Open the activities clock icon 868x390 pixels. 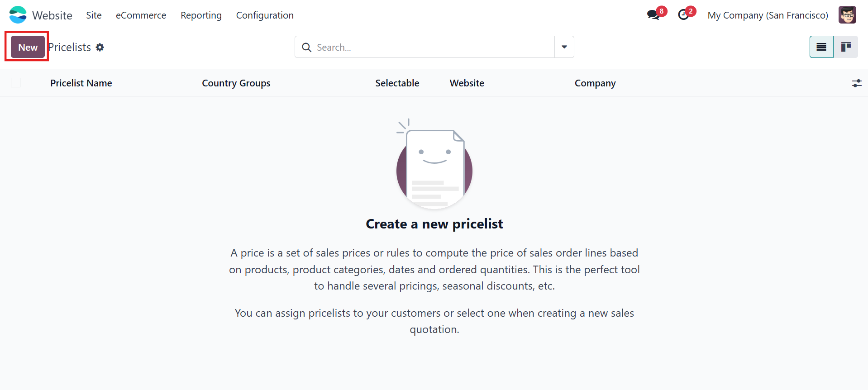click(x=683, y=15)
